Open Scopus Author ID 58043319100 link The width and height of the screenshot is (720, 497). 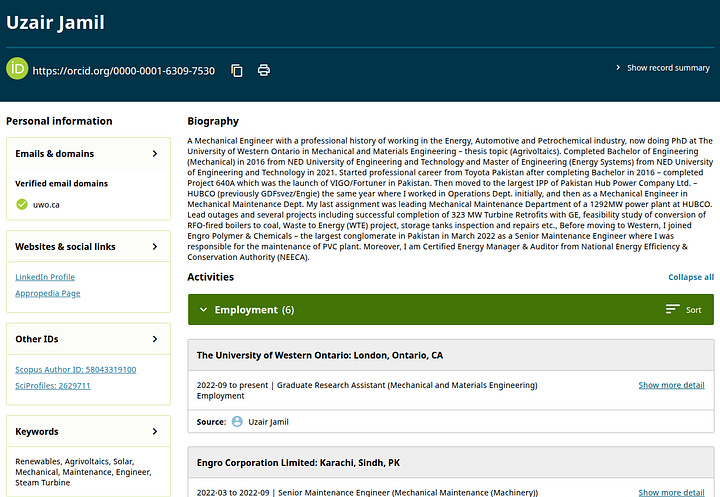click(76, 369)
